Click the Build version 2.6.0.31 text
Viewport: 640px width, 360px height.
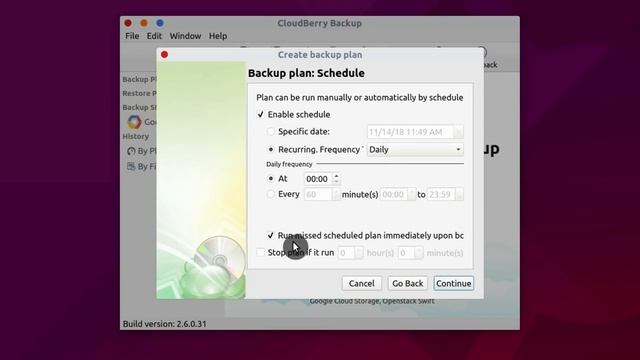click(164, 324)
